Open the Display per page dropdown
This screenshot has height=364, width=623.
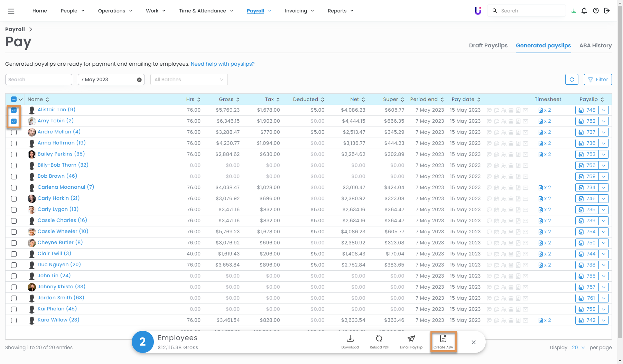(578, 347)
